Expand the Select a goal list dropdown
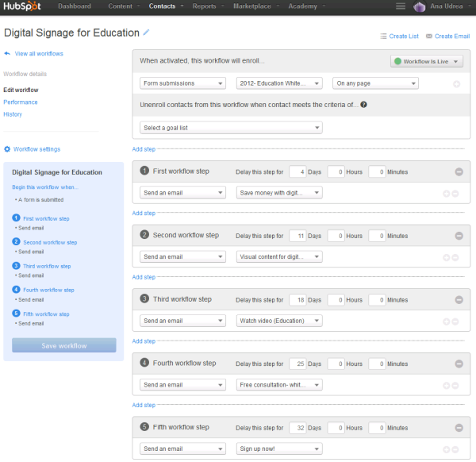Image resolution: width=476 pixels, height=462 pixels. 231,128
